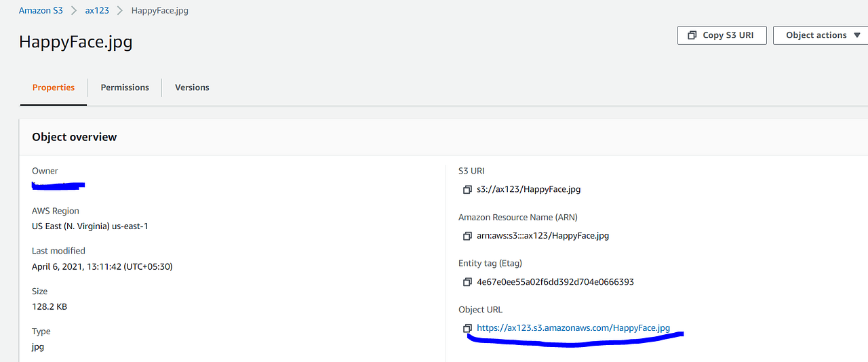This screenshot has height=362, width=868.
Task: Click the Entity tag (Etag) label
Action: coord(490,264)
